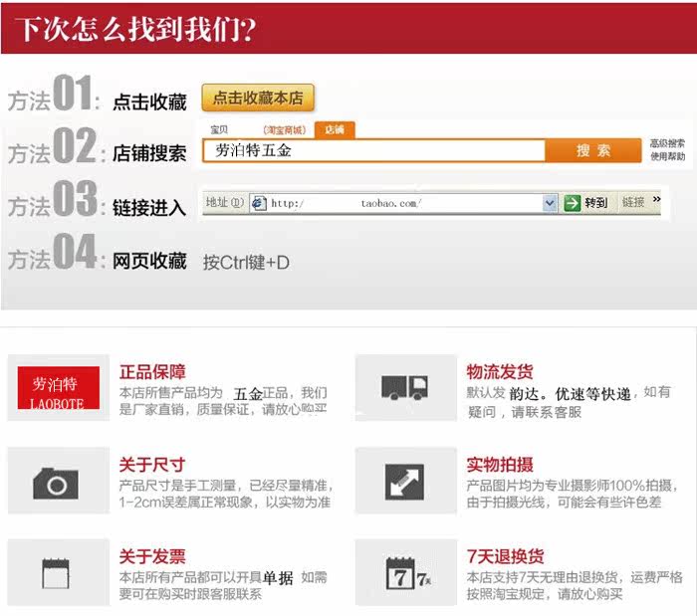The width and height of the screenshot is (697, 616).
Task: Click the orange 搜索 button
Action: pos(593,150)
